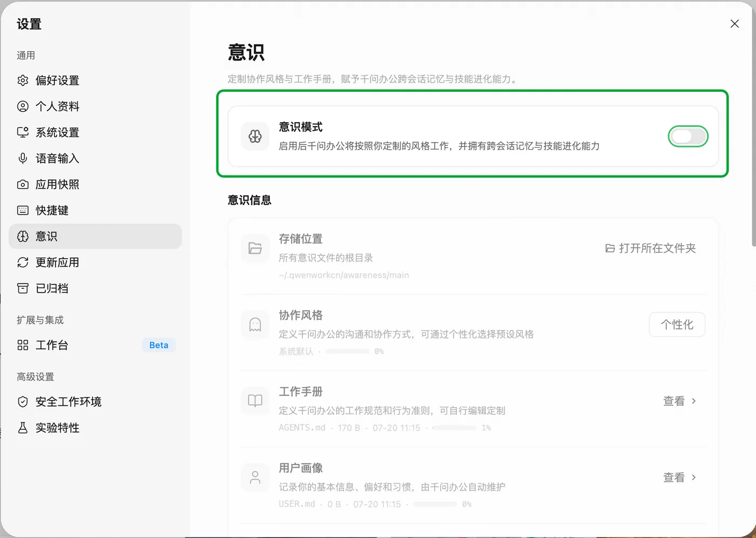Click the microphone icon beside 语音输入
This screenshot has width=756, height=538.
coord(23,158)
